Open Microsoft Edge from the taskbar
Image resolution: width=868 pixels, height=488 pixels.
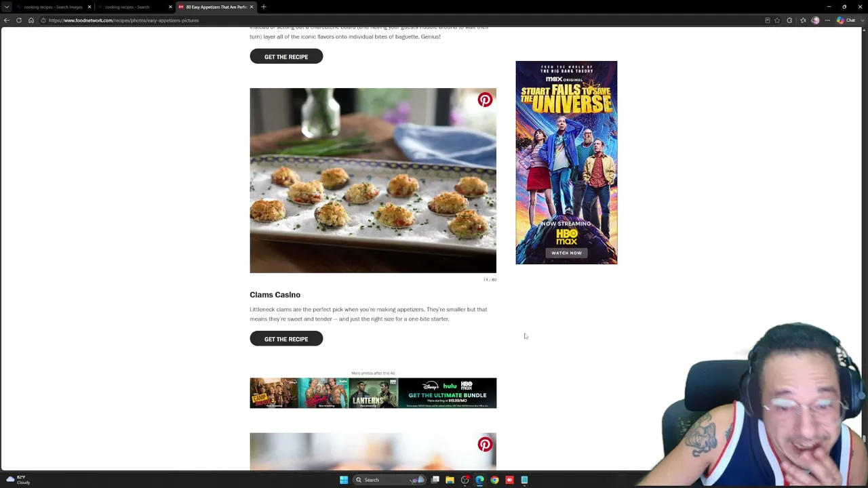click(479, 480)
